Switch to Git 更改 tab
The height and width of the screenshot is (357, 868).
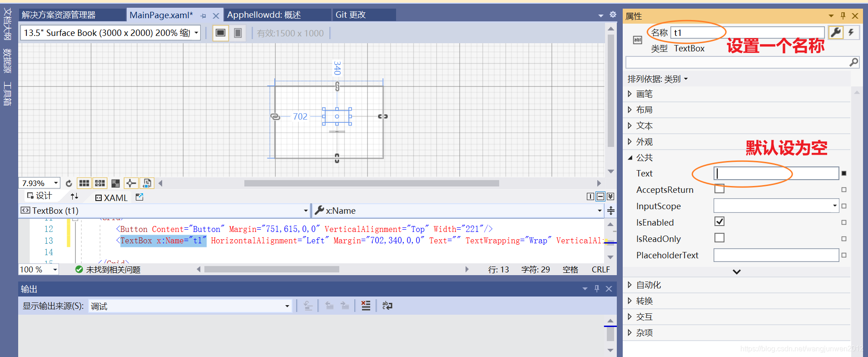coord(364,15)
